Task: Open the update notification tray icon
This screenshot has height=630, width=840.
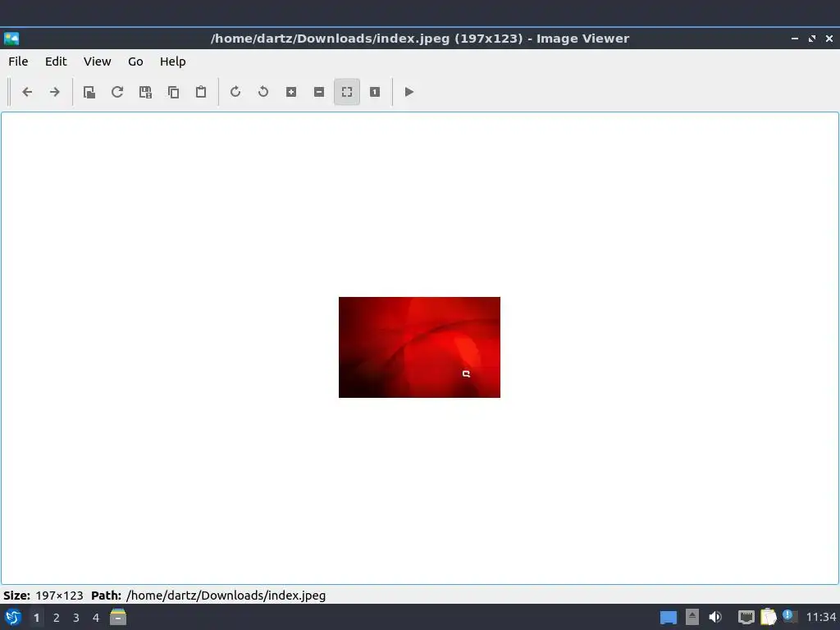Action: click(789, 616)
